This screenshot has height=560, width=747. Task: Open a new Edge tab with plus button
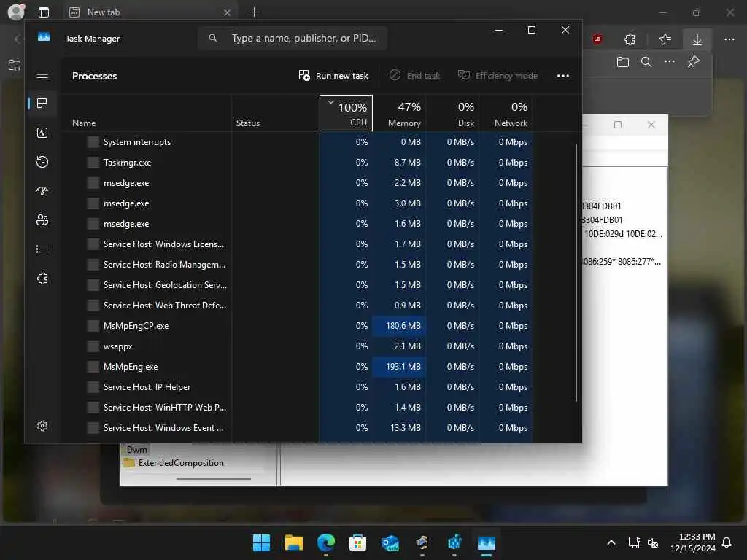click(x=254, y=12)
